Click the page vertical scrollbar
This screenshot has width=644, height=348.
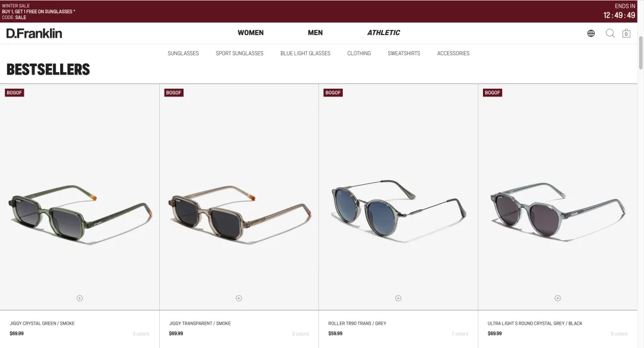click(640, 174)
